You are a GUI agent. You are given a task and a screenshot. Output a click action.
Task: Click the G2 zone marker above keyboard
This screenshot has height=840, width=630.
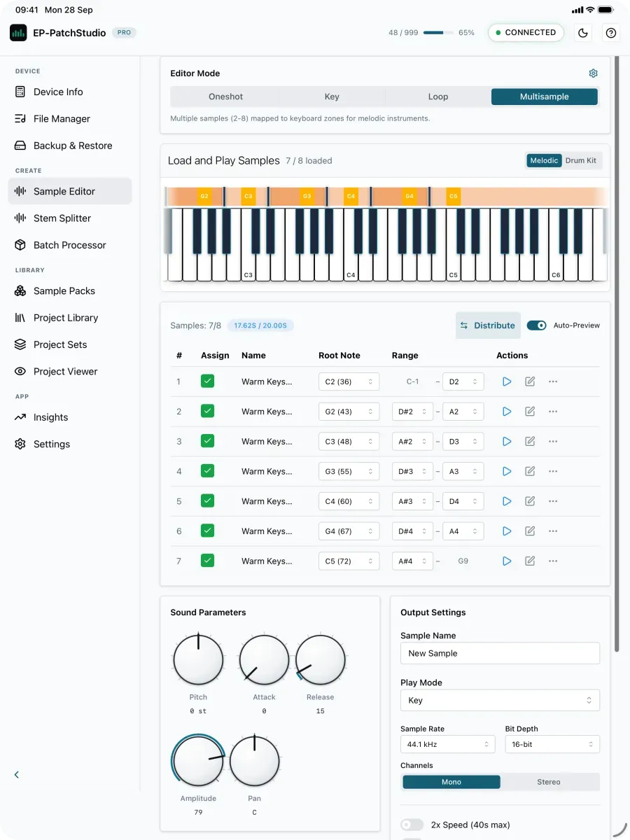[x=204, y=197]
